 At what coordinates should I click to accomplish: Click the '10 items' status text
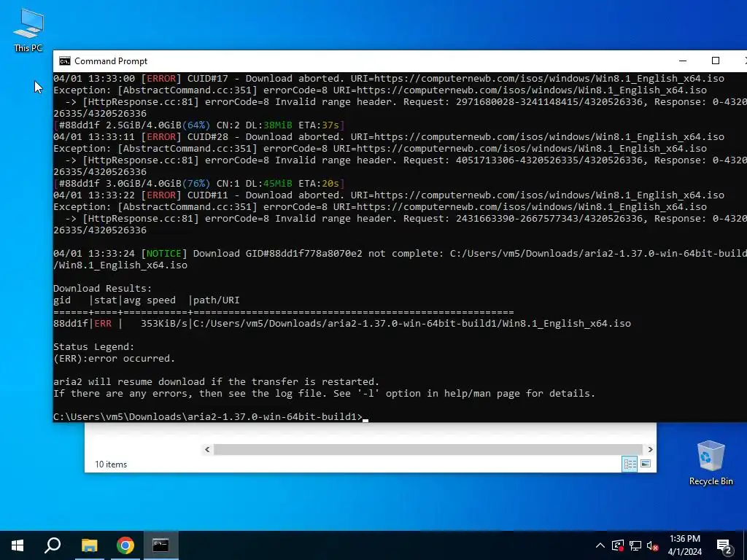point(111,464)
